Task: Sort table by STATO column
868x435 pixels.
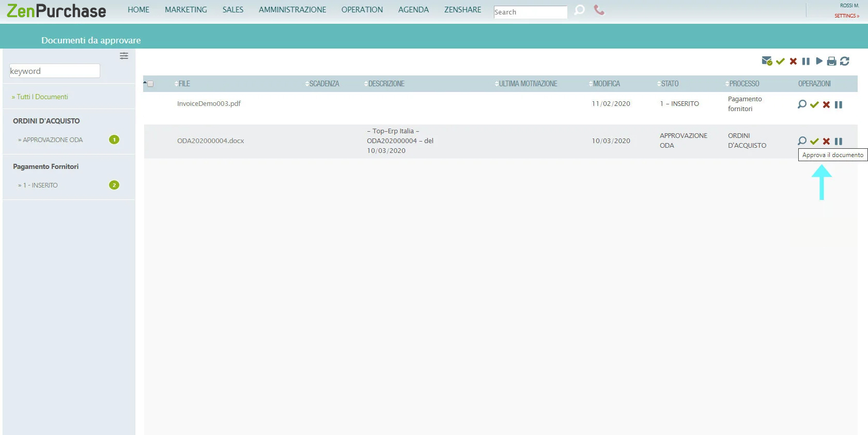Action: [x=668, y=84]
